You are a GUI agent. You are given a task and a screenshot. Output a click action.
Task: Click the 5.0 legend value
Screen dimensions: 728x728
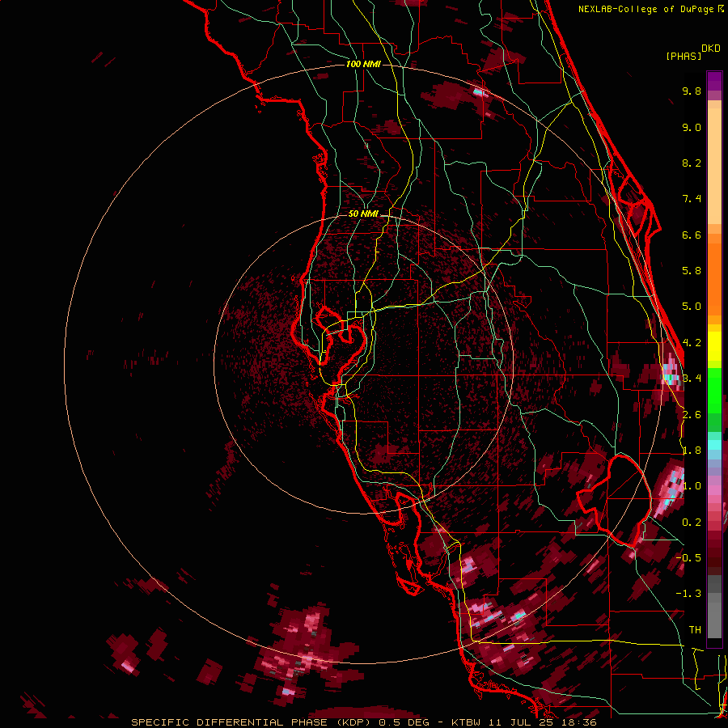pos(692,307)
